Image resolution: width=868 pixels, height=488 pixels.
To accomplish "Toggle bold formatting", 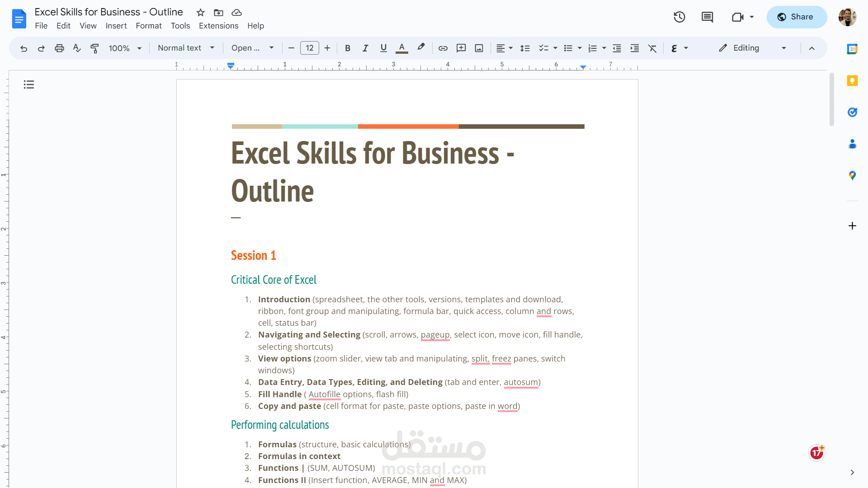I will [348, 48].
